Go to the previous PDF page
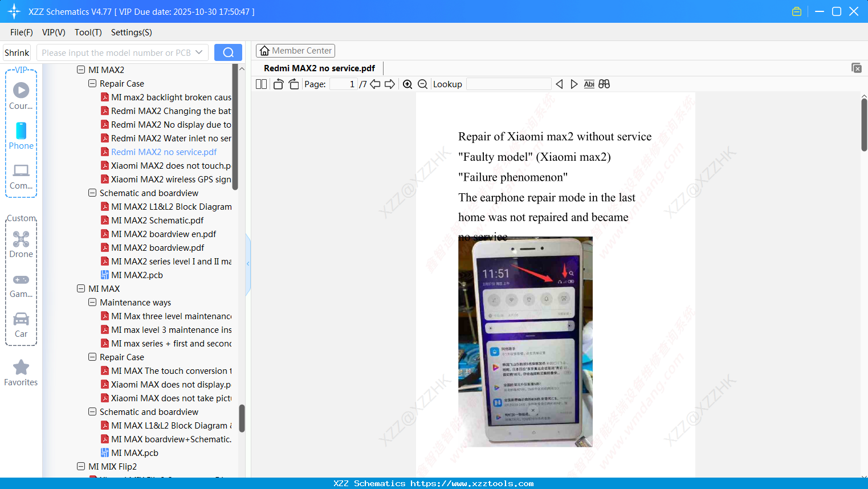868x489 pixels. (375, 84)
